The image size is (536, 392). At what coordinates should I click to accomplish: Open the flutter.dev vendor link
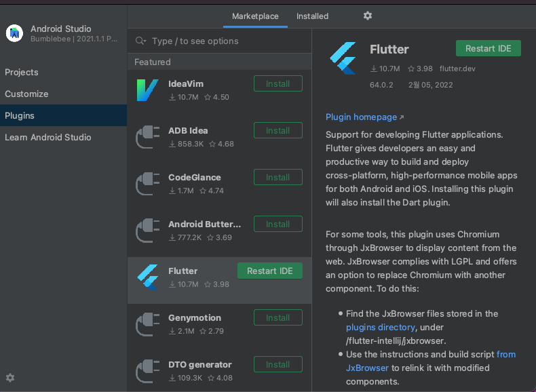pyautogui.click(x=457, y=68)
